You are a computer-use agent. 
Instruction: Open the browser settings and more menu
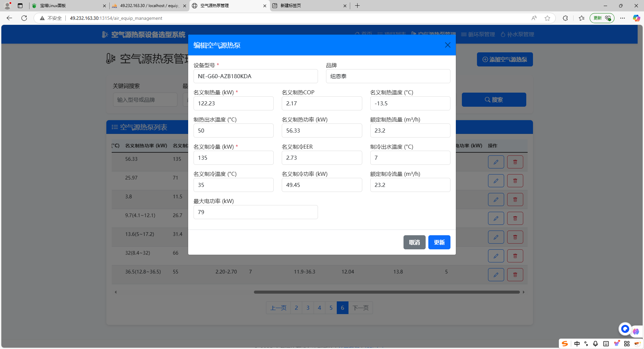tap(623, 18)
